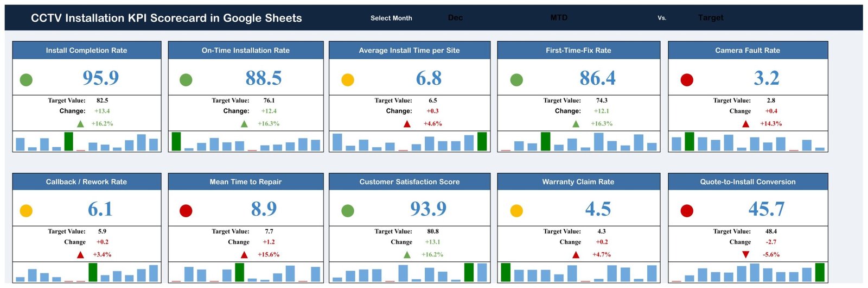Screen dimensions: 868x288
Task: Click the green status dot for Customer Satisfaction Score
Action: [348, 211]
